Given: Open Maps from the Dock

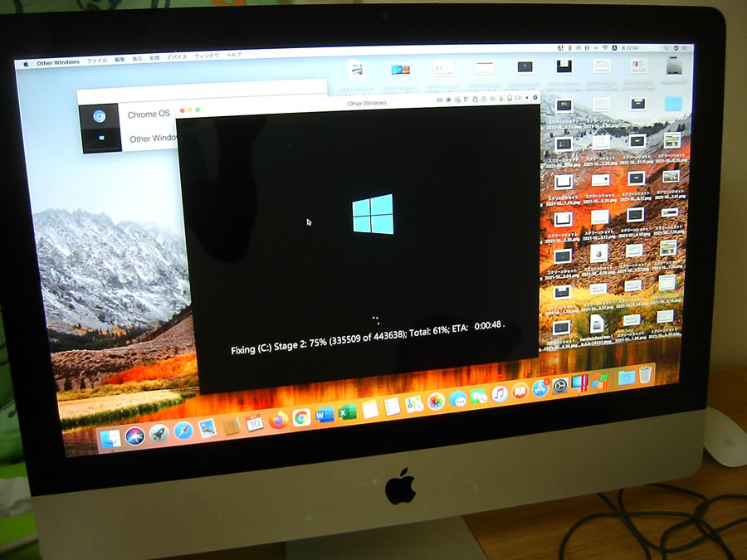Looking at the screenshot, I should click(x=414, y=405).
